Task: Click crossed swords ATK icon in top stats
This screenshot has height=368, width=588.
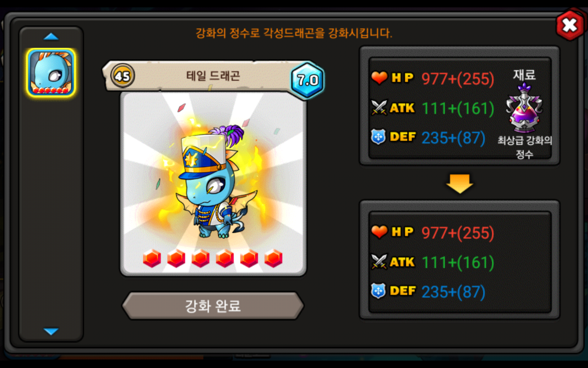Action: click(x=379, y=108)
